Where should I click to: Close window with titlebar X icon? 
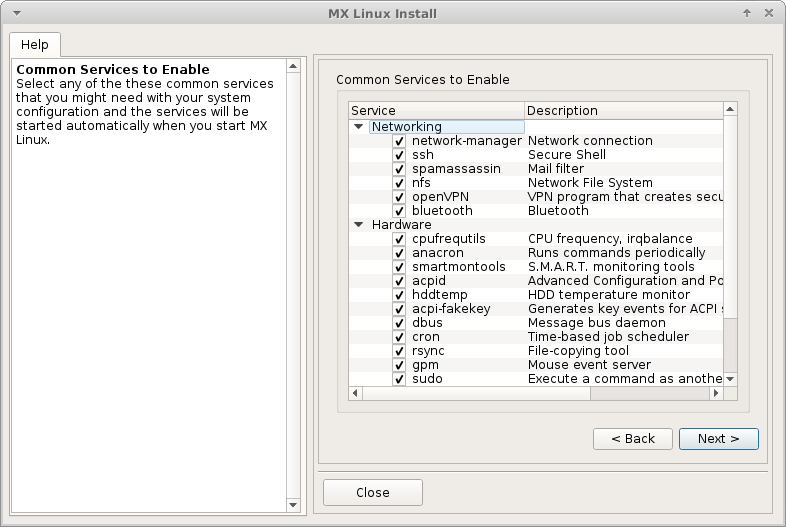tap(768, 13)
